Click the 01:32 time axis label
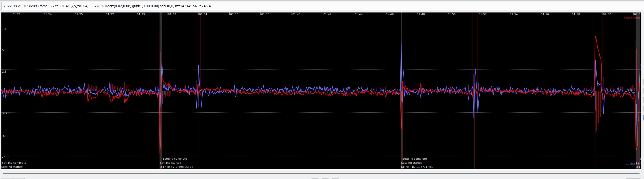The width and height of the screenshot is (644, 179). [172, 14]
